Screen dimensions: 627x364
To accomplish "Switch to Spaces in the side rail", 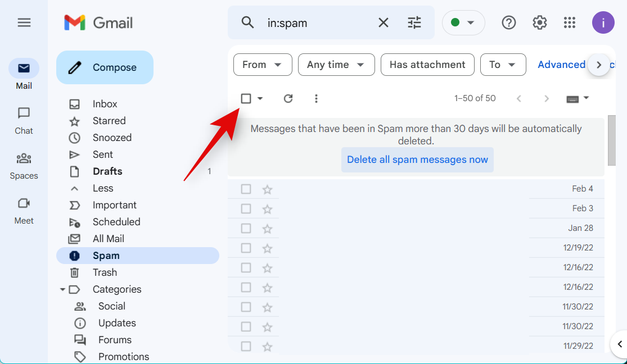I will (x=24, y=166).
